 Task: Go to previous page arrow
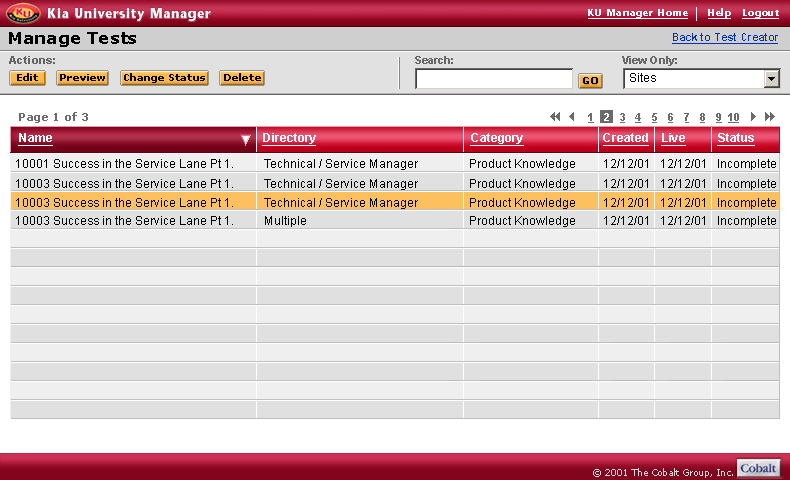(x=572, y=117)
